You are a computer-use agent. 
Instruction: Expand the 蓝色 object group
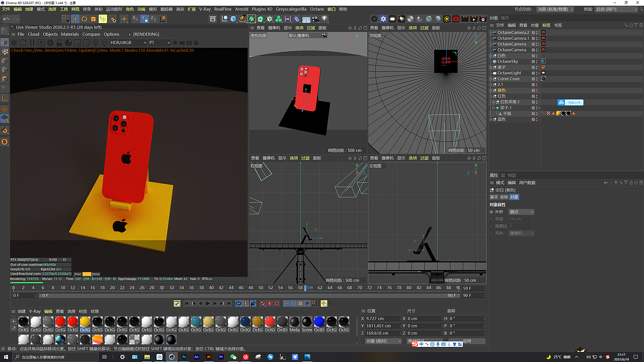click(491, 119)
